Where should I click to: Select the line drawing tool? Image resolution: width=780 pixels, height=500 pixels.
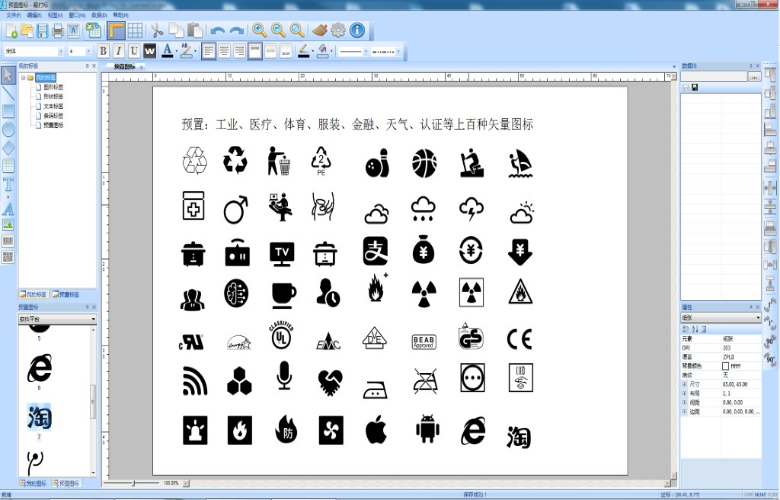tap(8, 94)
